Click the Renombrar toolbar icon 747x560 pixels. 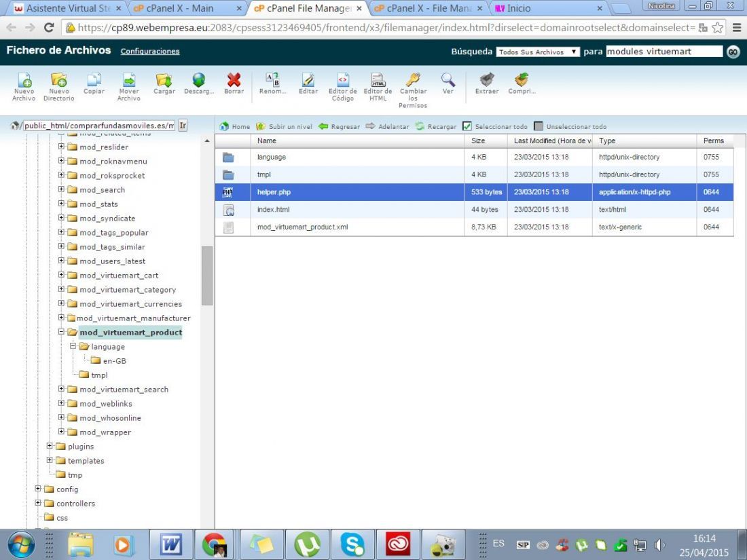point(272,83)
